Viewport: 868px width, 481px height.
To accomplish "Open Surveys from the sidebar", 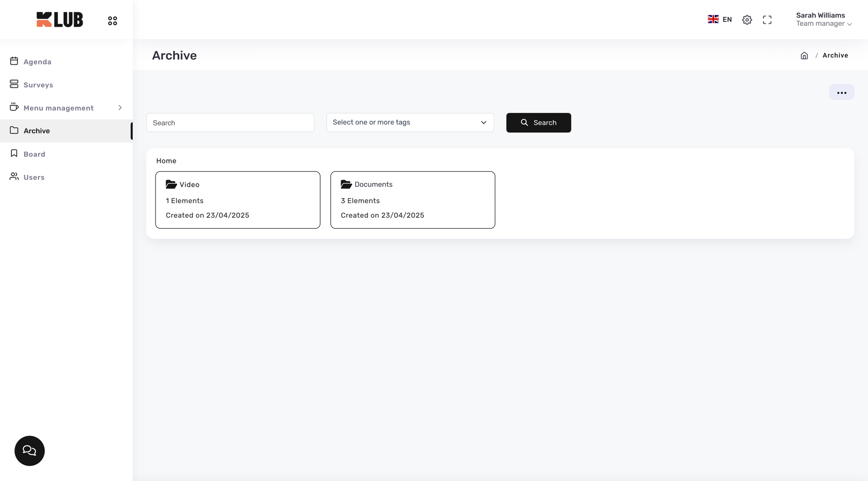I will click(38, 85).
